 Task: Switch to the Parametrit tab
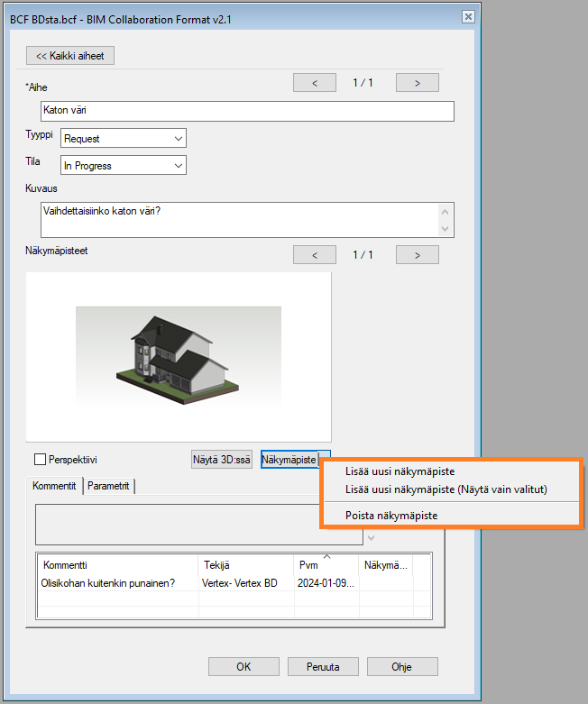click(x=109, y=486)
